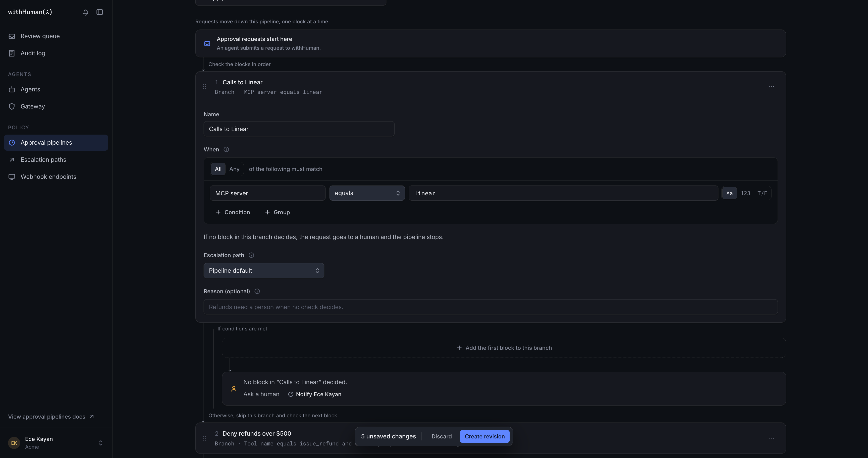
Task: Click Create revision button
Action: coord(484,436)
